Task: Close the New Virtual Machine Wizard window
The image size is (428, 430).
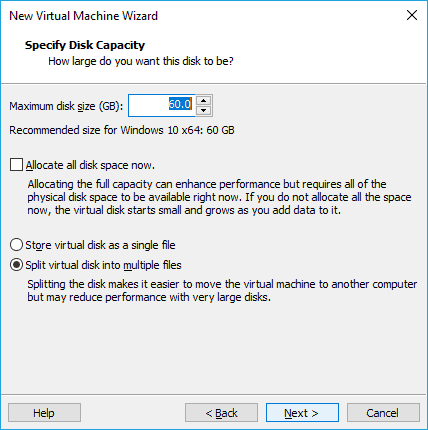Action: (x=412, y=15)
